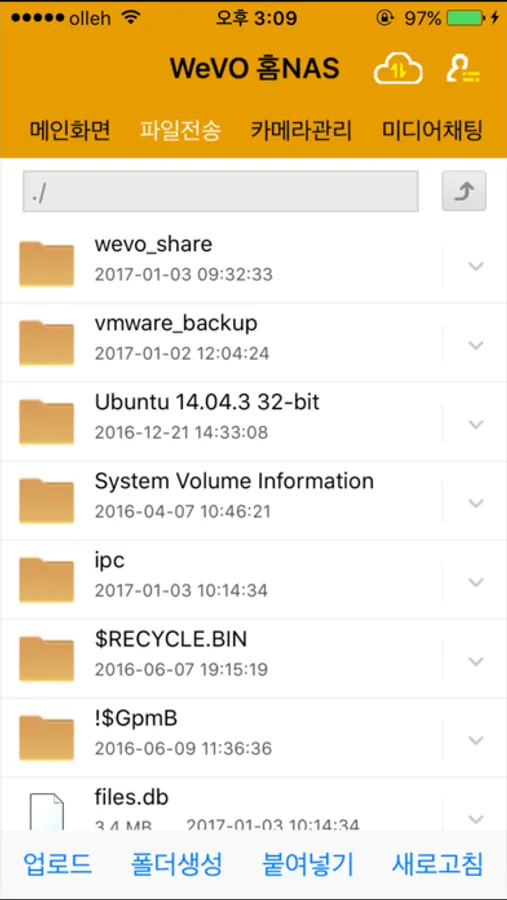Tap the 업로드 button
Screen dimensions: 507x900
pos(57,864)
